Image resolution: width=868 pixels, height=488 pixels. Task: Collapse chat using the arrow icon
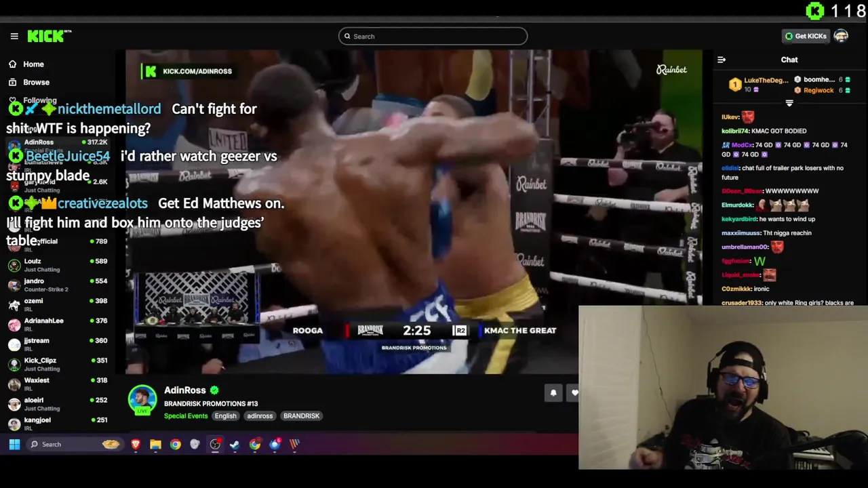click(722, 60)
